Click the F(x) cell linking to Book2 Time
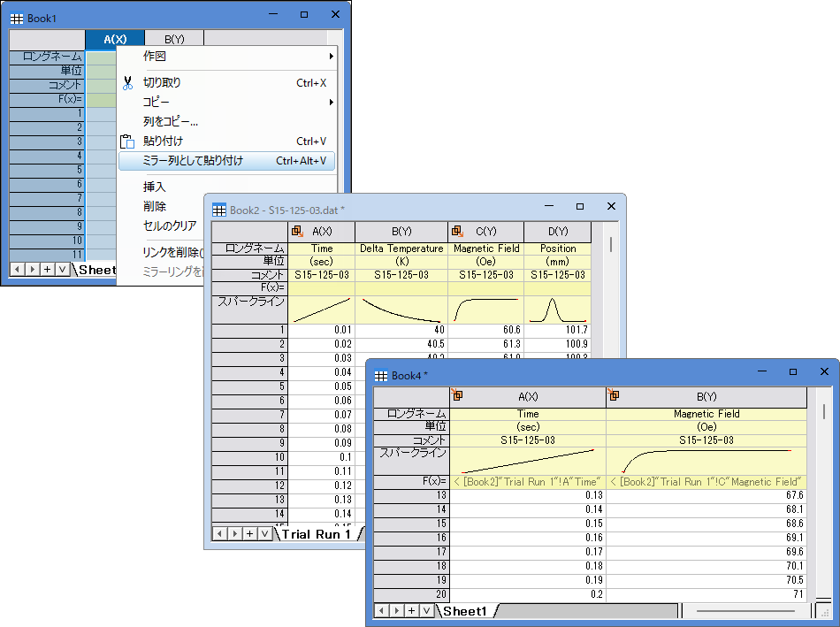This screenshot has width=840, height=627. (x=528, y=482)
